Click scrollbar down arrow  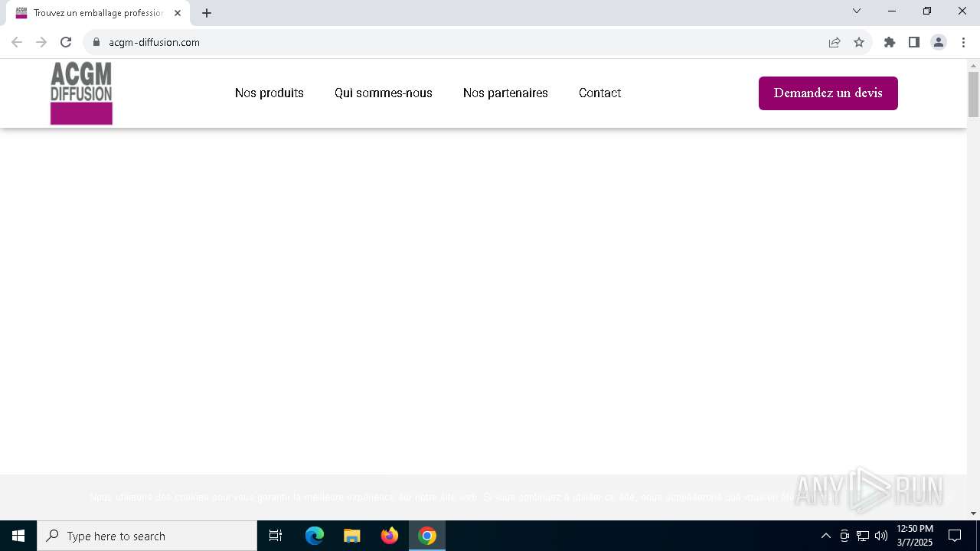coord(973,514)
